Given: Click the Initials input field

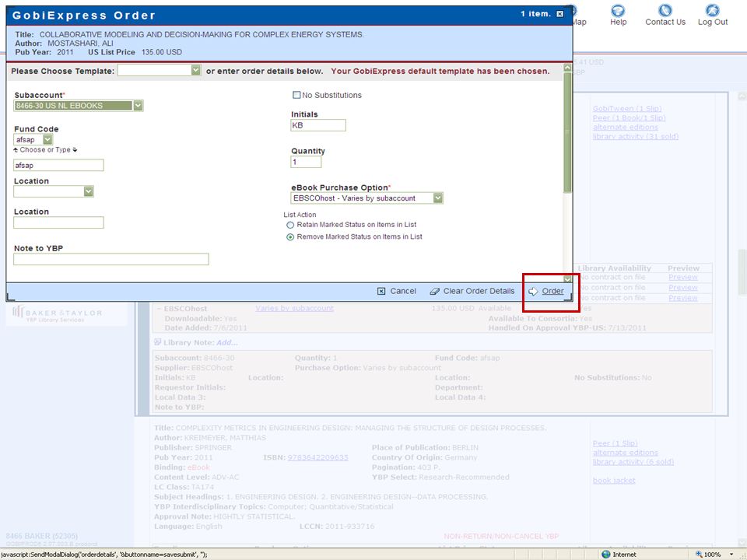Looking at the screenshot, I should (318, 125).
